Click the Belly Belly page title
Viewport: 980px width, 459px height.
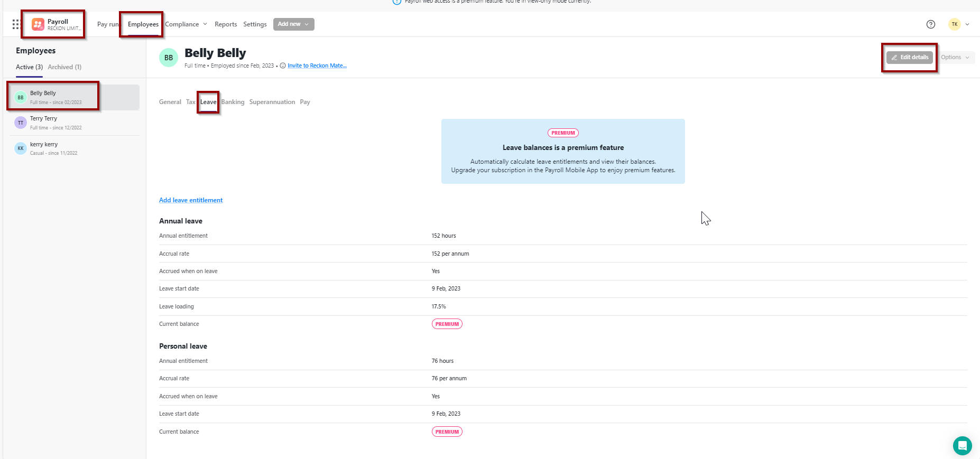click(x=215, y=53)
